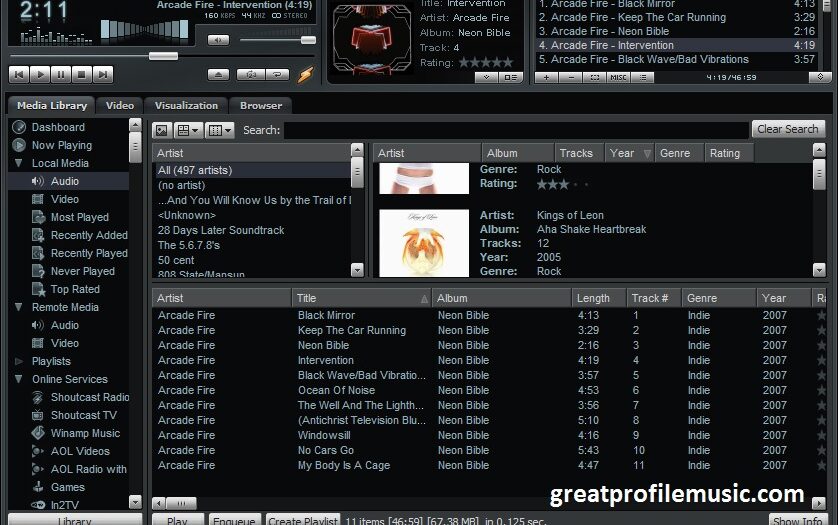The height and width of the screenshot is (525, 838).
Task: Open the Never Played view
Action: point(82,271)
